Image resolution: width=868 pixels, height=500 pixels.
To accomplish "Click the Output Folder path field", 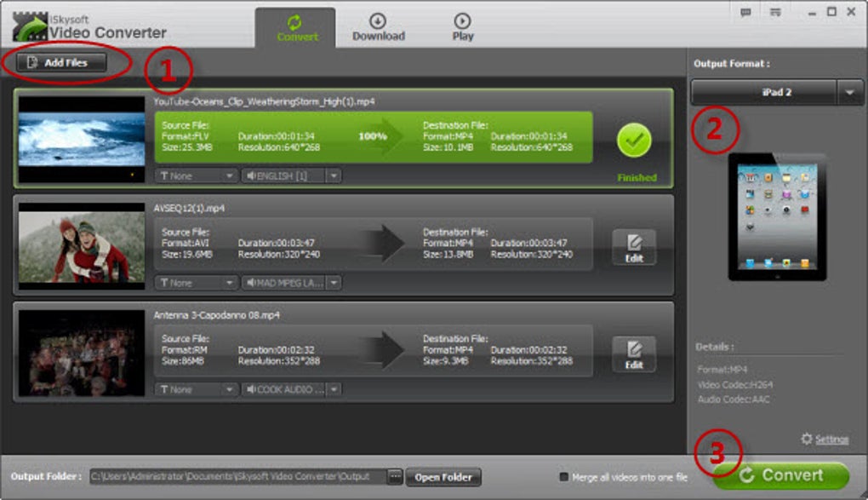I will coord(238,477).
